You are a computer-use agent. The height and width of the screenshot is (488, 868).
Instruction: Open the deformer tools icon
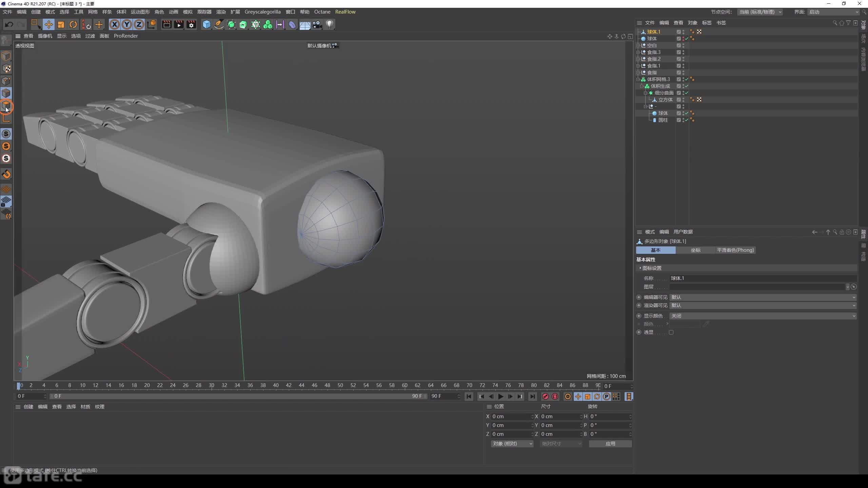tap(292, 24)
